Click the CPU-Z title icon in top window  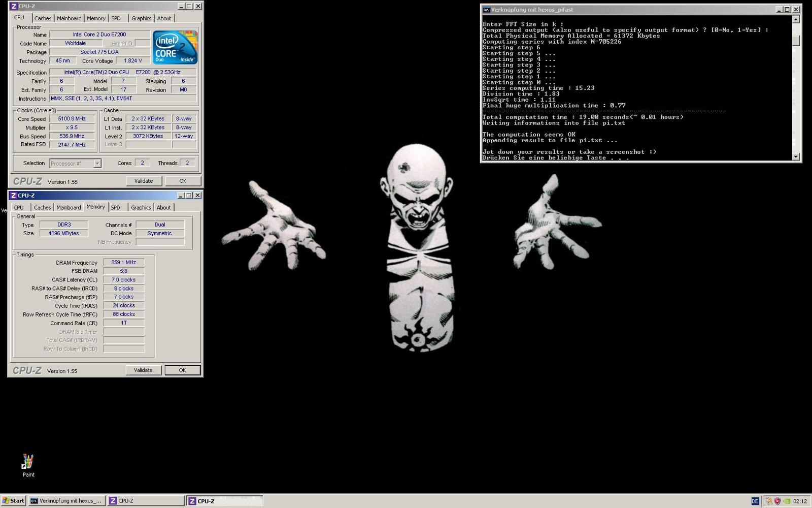[14, 6]
